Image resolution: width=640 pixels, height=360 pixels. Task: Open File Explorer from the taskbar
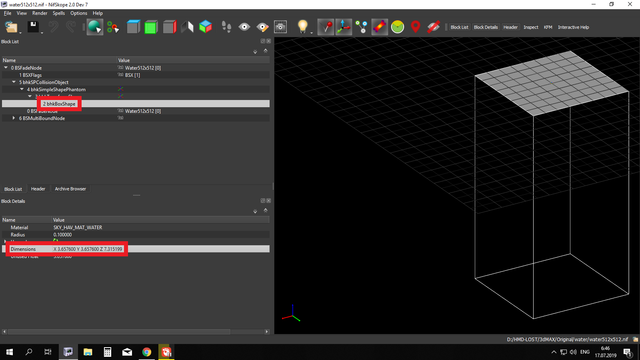88,352
